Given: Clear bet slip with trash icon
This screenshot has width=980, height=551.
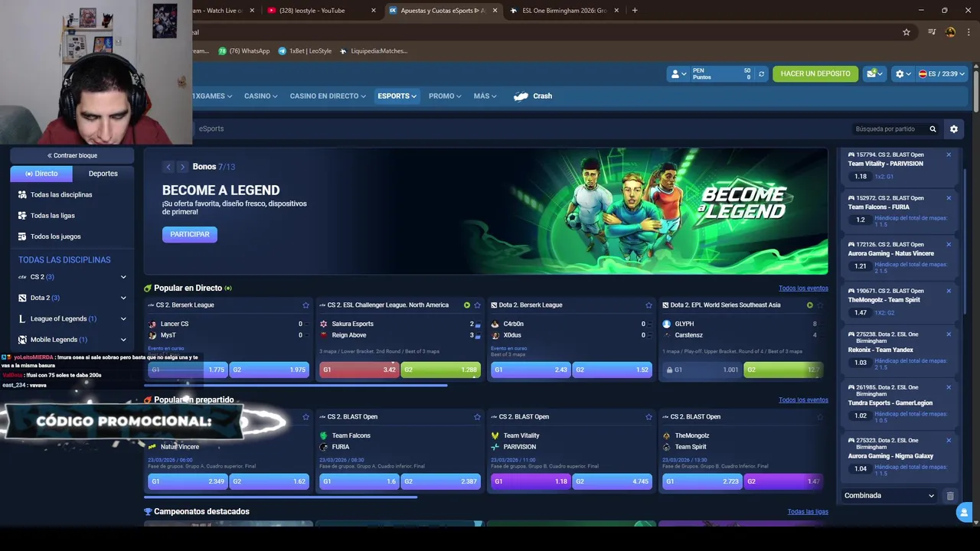Looking at the screenshot, I should [950, 495].
